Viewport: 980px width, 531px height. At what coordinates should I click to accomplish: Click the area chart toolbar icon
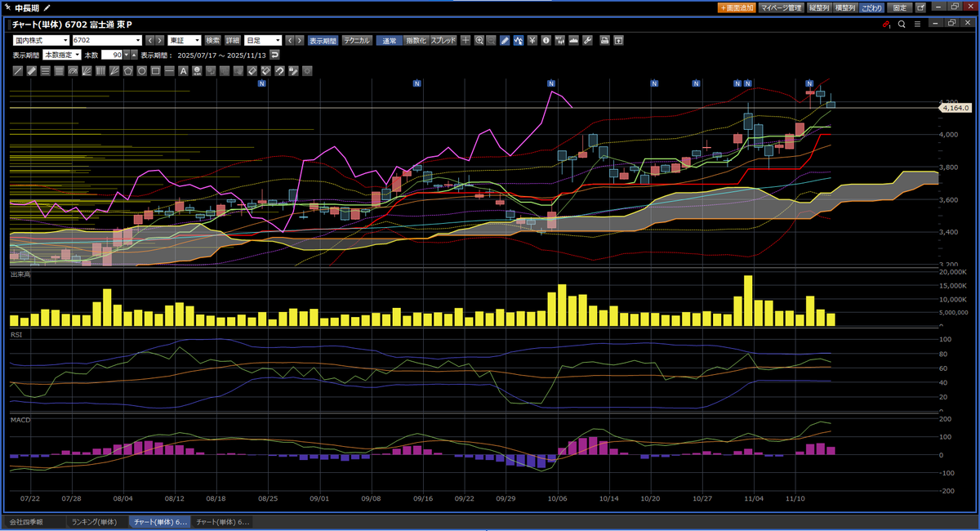[573, 40]
